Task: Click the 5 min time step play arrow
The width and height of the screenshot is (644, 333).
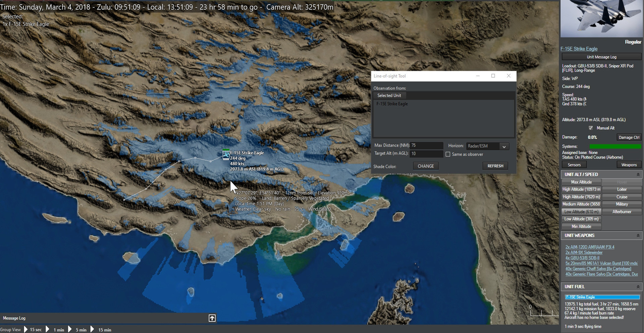Action: [70, 329]
